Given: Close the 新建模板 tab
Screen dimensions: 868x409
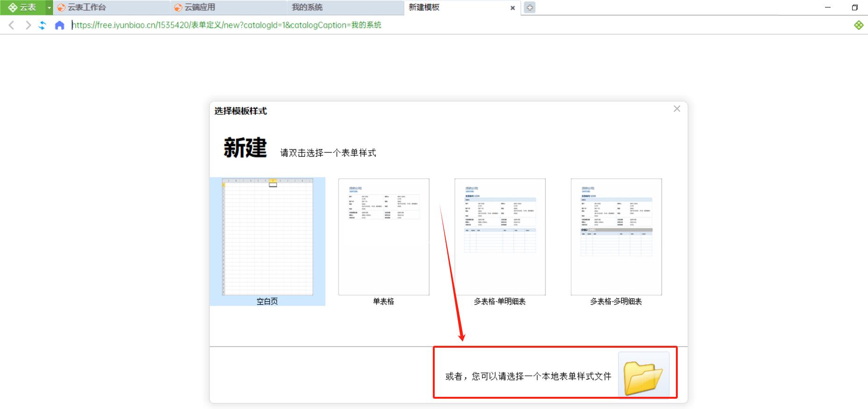Looking at the screenshot, I should pyautogui.click(x=512, y=8).
